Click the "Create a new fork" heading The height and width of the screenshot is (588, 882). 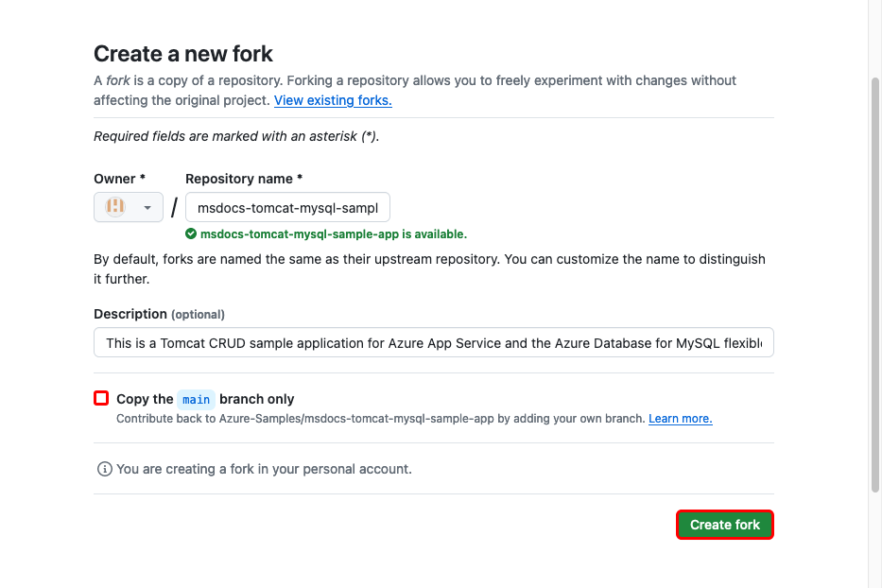pyautogui.click(x=182, y=54)
